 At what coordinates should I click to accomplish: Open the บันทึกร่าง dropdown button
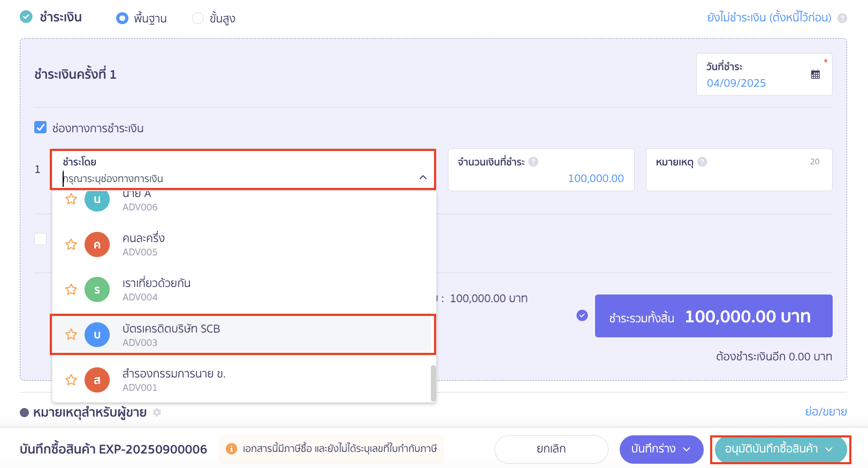661,449
